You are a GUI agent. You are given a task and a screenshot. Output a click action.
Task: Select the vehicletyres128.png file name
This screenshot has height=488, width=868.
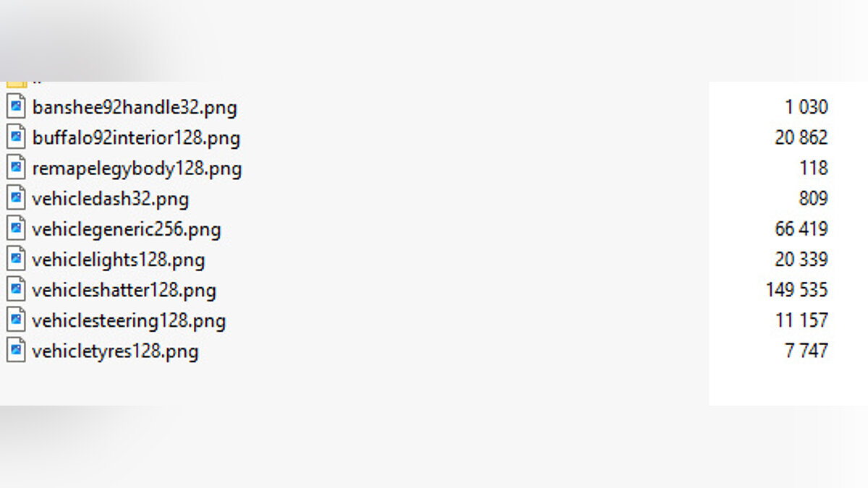pos(115,351)
